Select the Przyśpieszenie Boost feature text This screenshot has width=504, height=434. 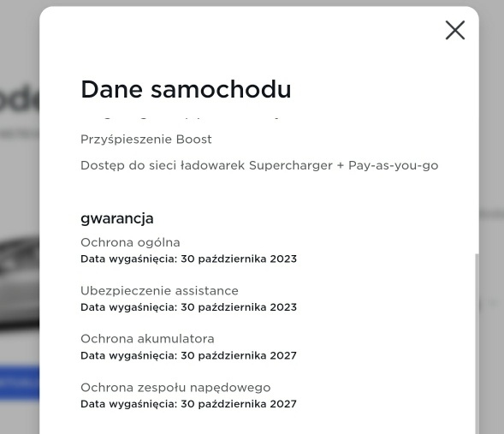pos(146,140)
